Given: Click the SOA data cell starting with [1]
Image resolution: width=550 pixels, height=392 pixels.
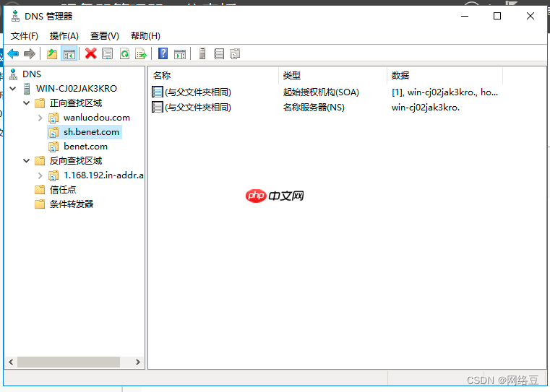Looking at the screenshot, I should (x=444, y=92).
